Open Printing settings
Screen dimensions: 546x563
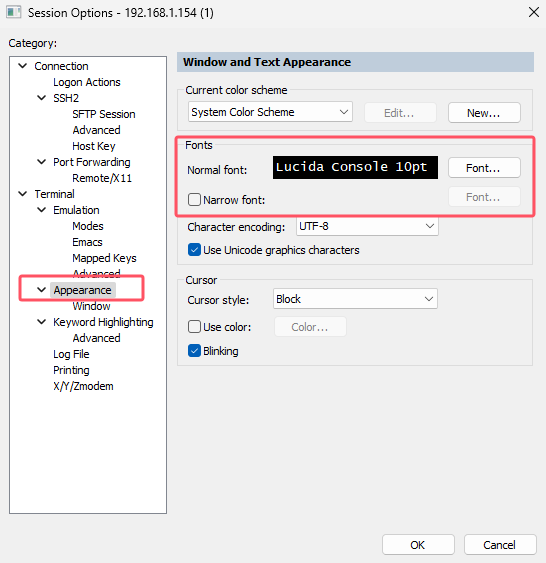pos(71,370)
